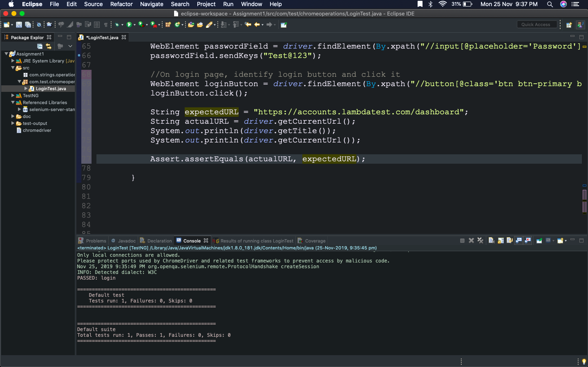The height and width of the screenshot is (367, 588).
Task: Click the Quick Access search field
Action: pyautogui.click(x=536, y=24)
